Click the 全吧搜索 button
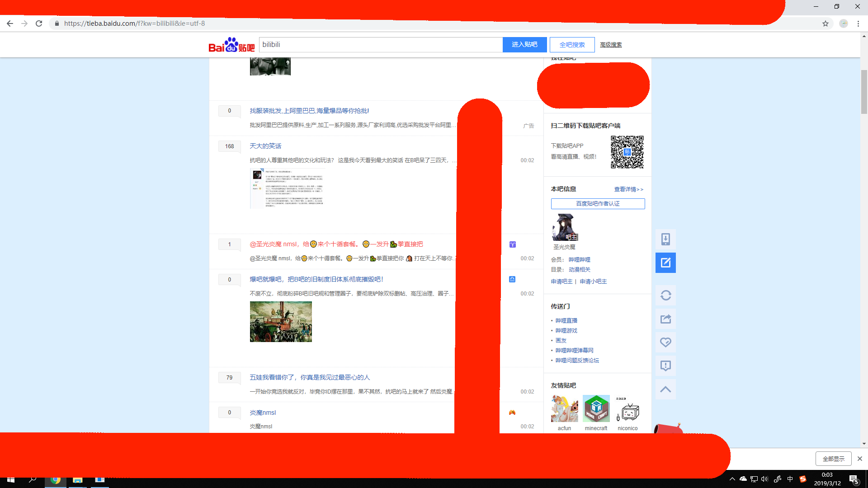868x488 pixels. coord(572,45)
